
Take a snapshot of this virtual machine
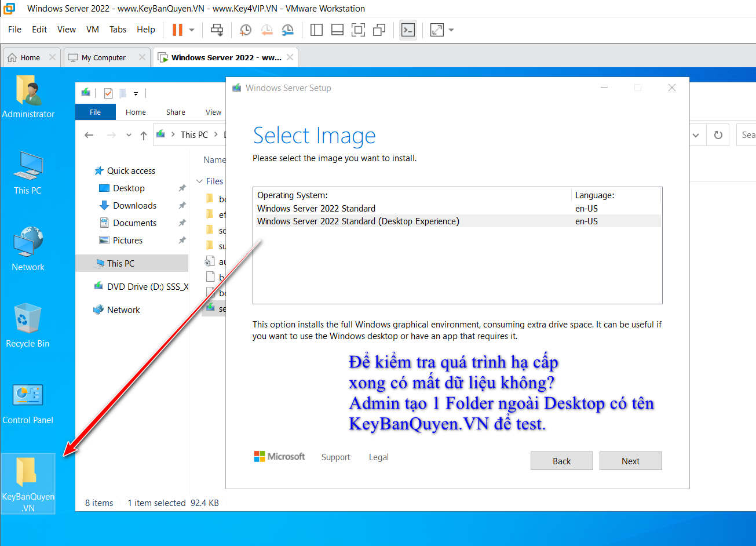pyautogui.click(x=246, y=30)
